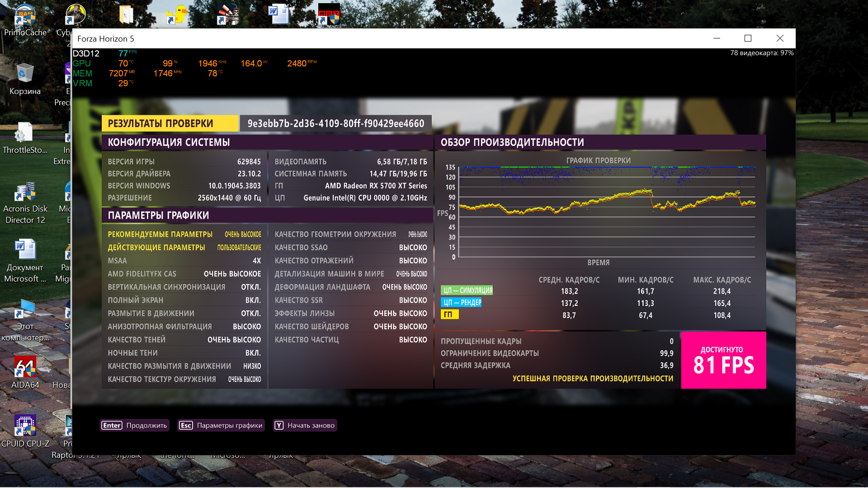Open the yellow duck desktop shortcut
The width and height of the screenshot is (868, 488).
pos(176,14)
